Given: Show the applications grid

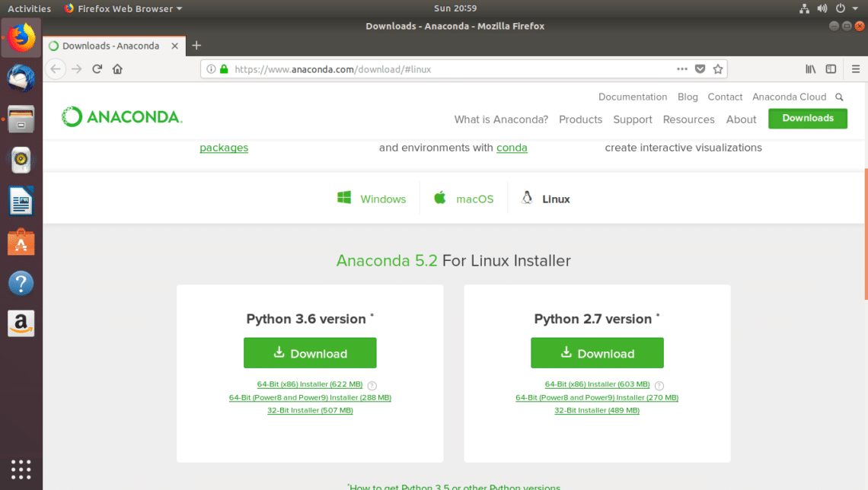Looking at the screenshot, I should tap(21, 469).
